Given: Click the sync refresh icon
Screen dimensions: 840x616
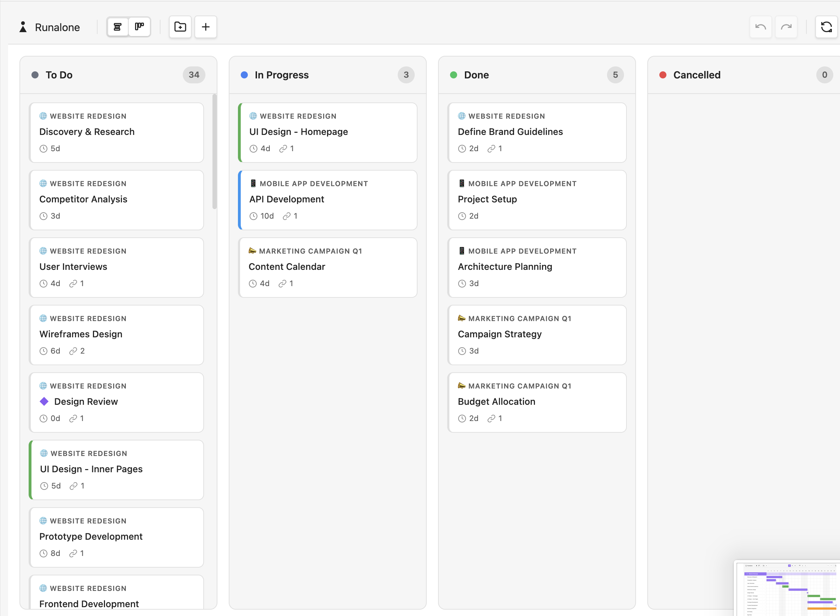Looking at the screenshot, I should [x=826, y=27].
